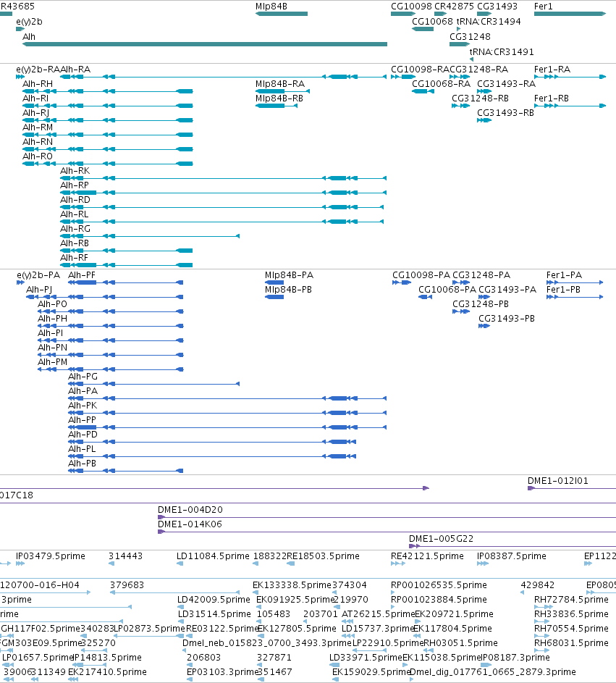The width and height of the screenshot is (616, 683).
Task: Click the tRNA:CR31494 label
Action: tap(489, 21)
